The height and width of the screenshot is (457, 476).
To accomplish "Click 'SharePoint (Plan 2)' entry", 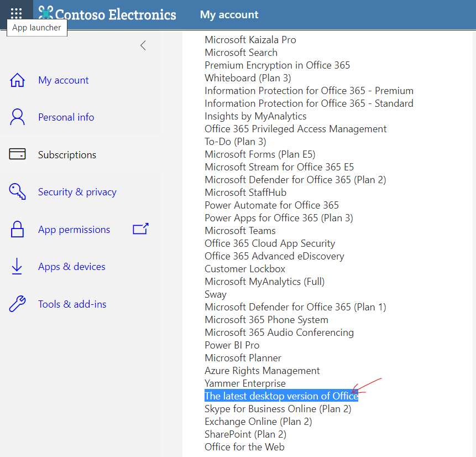I will click(x=245, y=434).
